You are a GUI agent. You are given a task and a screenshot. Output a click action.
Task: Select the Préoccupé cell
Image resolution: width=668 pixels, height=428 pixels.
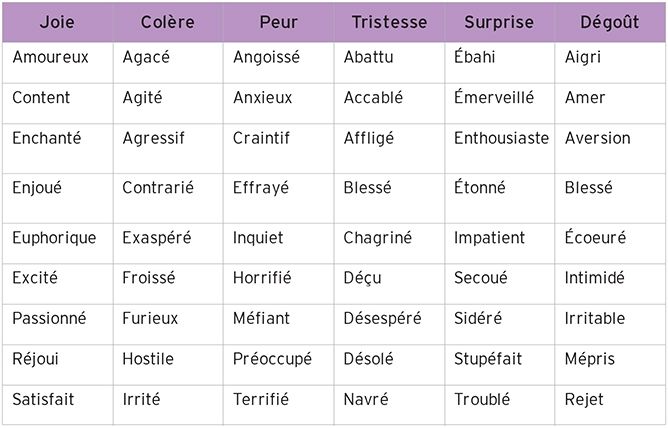[272, 358]
